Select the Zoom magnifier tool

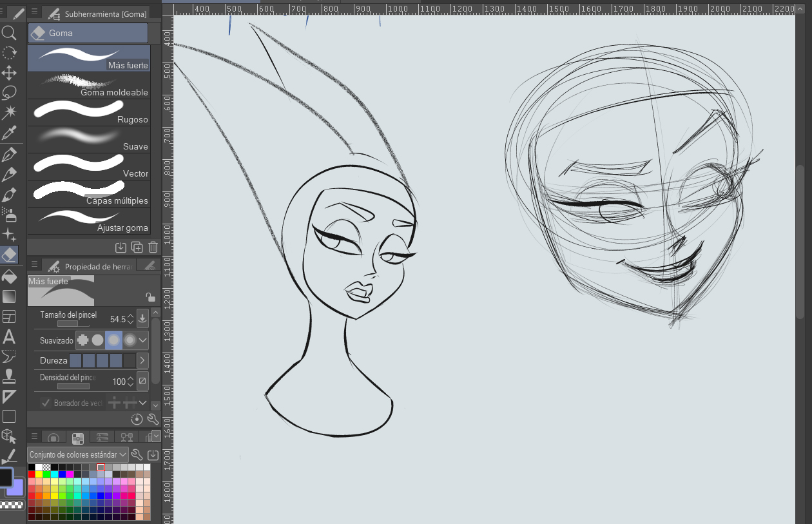click(9, 33)
